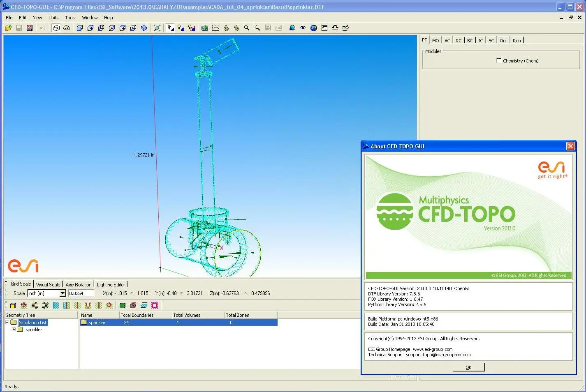The image size is (586, 392).
Task: Click the green volume grid icon in the lower toolbar
Action: tap(122, 305)
